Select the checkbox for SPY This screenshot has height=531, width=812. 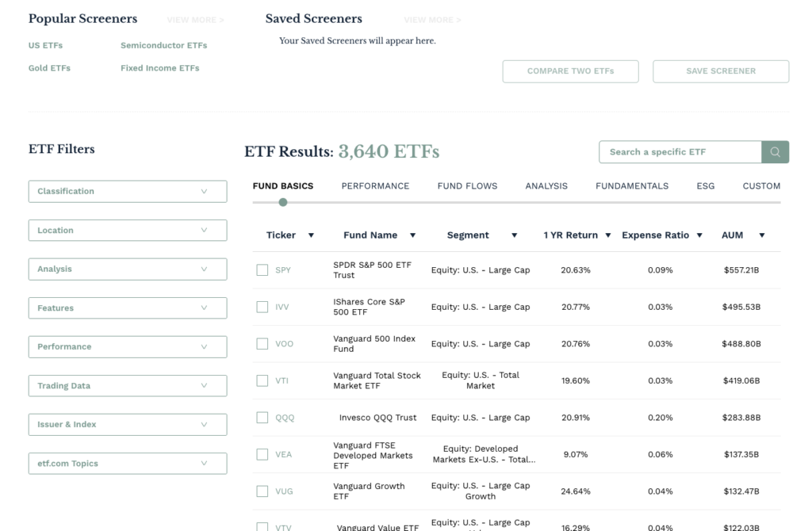point(262,269)
